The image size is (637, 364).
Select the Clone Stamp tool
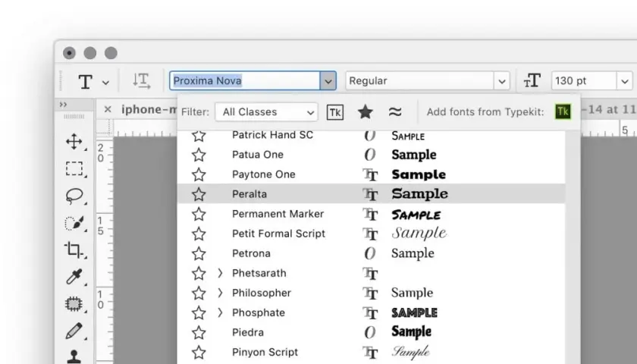(x=74, y=356)
